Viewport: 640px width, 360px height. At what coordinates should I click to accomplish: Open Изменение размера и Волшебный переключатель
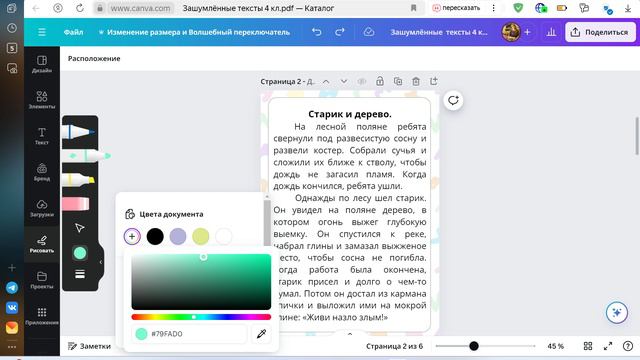(194, 32)
